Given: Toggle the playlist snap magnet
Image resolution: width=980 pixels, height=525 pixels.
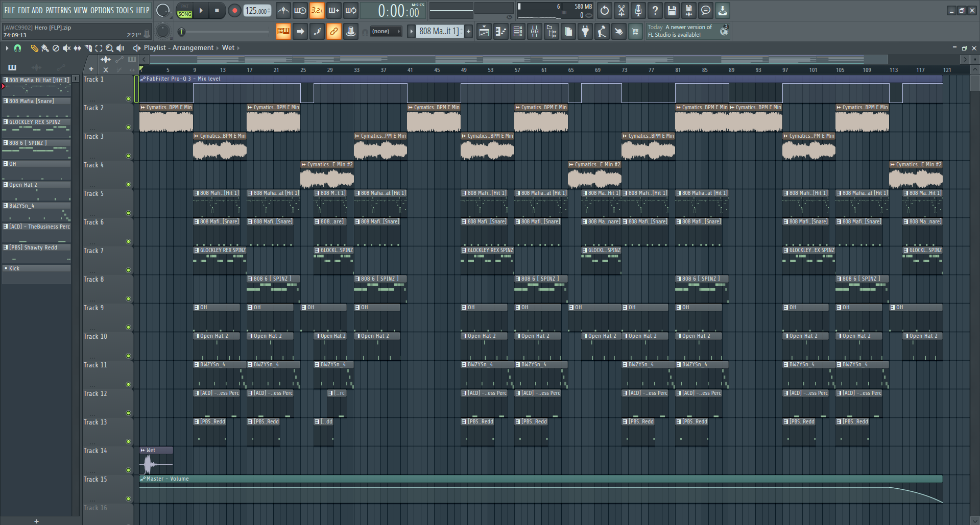Looking at the screenshot, I should click(18, 48).
